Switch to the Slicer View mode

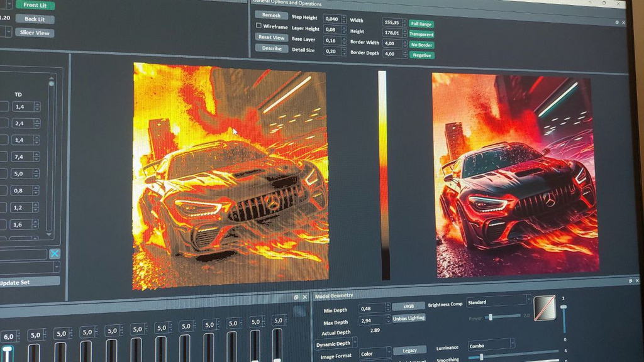click(x=35, y=33)
